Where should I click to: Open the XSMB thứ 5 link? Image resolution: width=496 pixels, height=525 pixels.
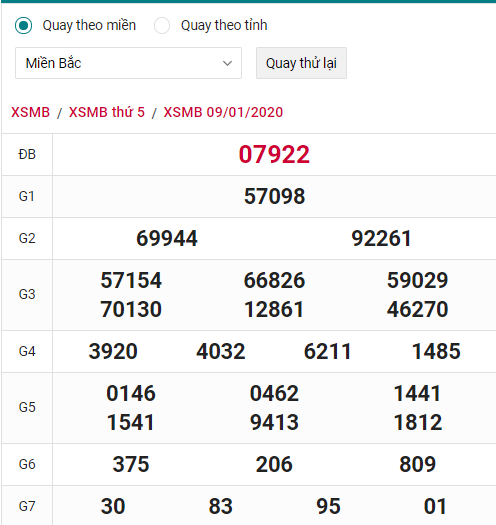107,112
